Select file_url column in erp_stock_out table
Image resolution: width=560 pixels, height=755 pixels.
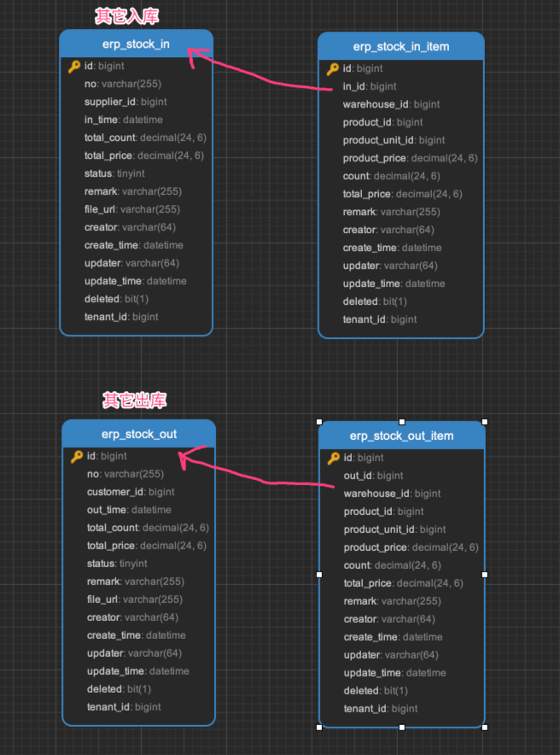pyautogui.click(x=134, y=600)
